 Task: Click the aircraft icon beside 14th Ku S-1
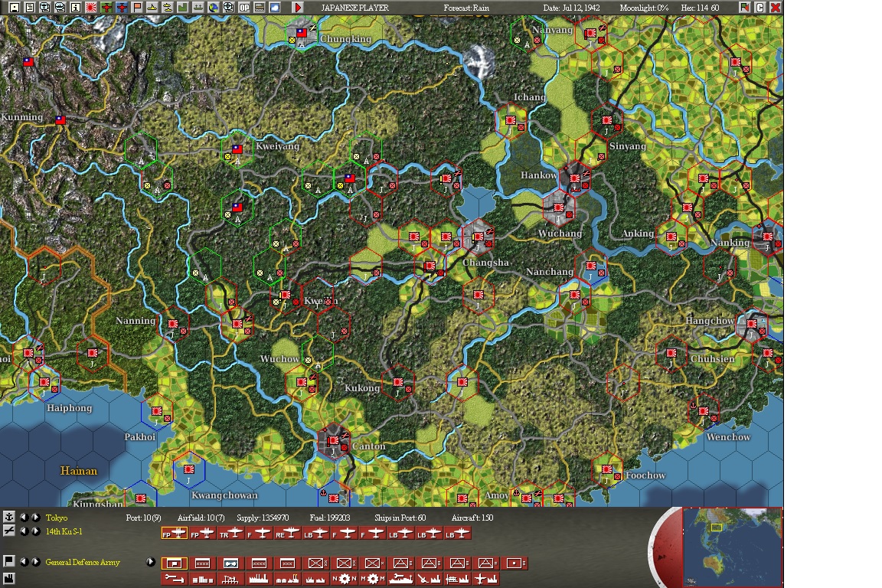[x=9, y=531]
